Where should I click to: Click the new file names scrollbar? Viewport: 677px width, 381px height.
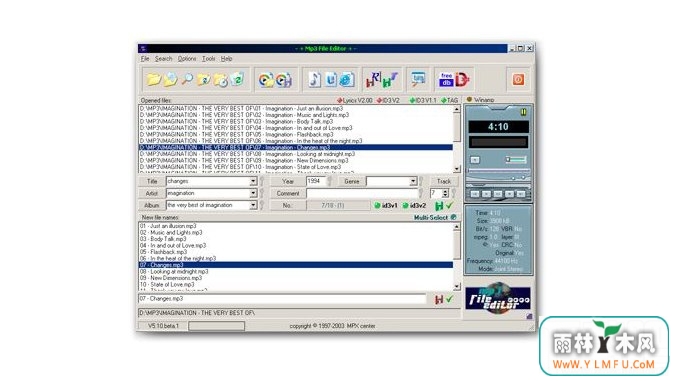click(x=457, y=257)
